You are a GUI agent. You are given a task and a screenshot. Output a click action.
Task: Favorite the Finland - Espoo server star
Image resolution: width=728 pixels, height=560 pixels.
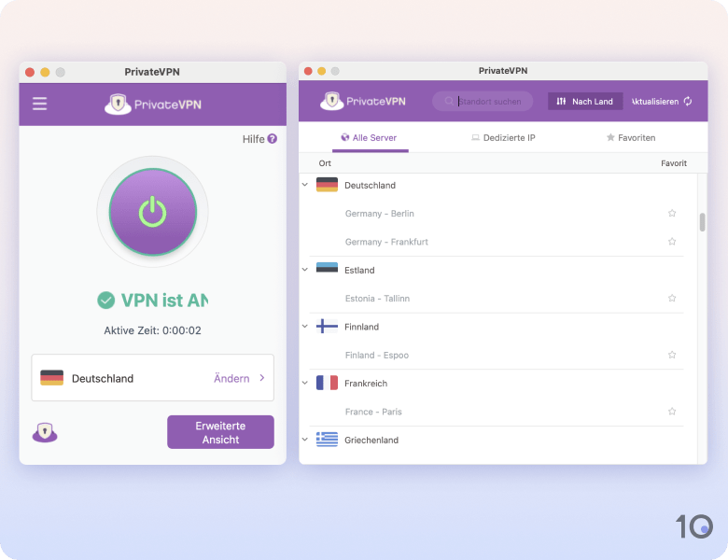point(672,355)
